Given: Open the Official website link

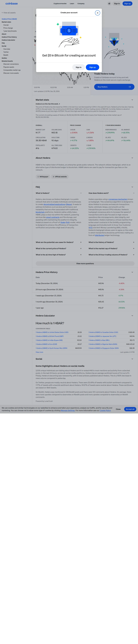Looking at the screenshot, I should tap(60, 176).
